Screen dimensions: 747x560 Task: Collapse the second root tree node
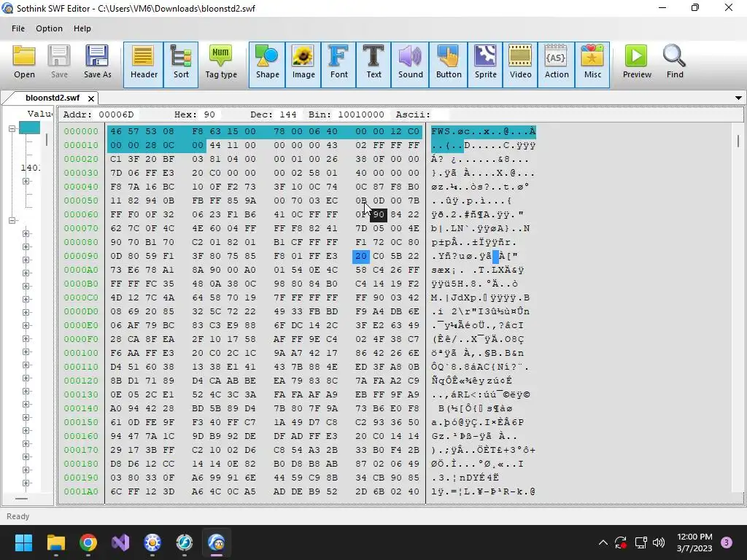[x=12, y=220]
